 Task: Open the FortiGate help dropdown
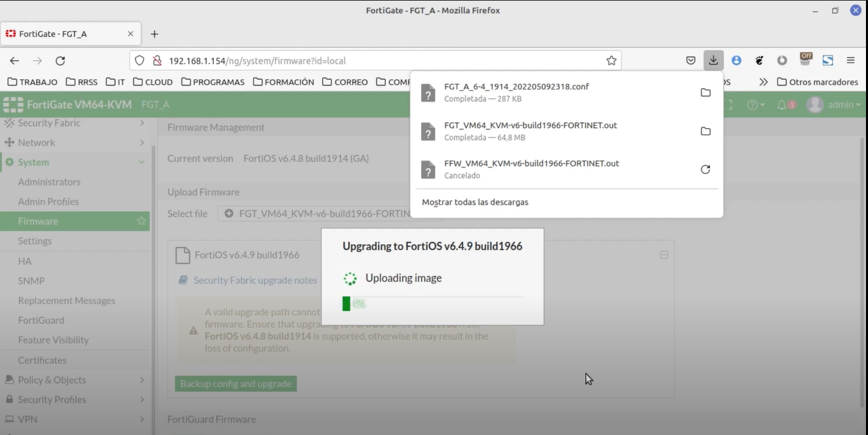(x=755, y=105)
